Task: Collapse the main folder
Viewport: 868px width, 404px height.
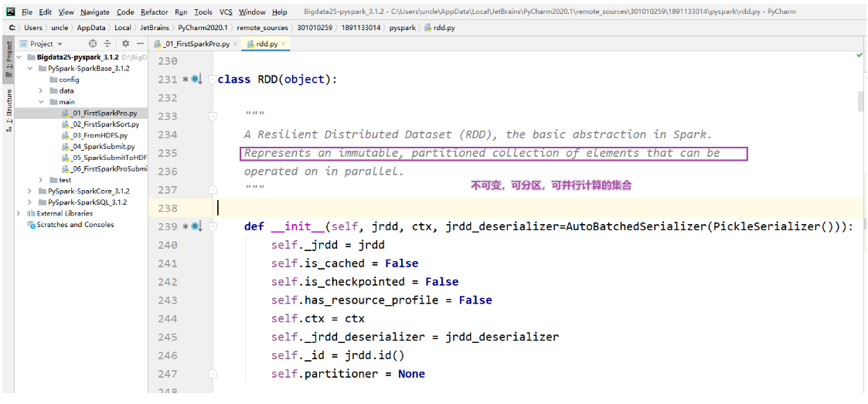Action: pos(41,102)
